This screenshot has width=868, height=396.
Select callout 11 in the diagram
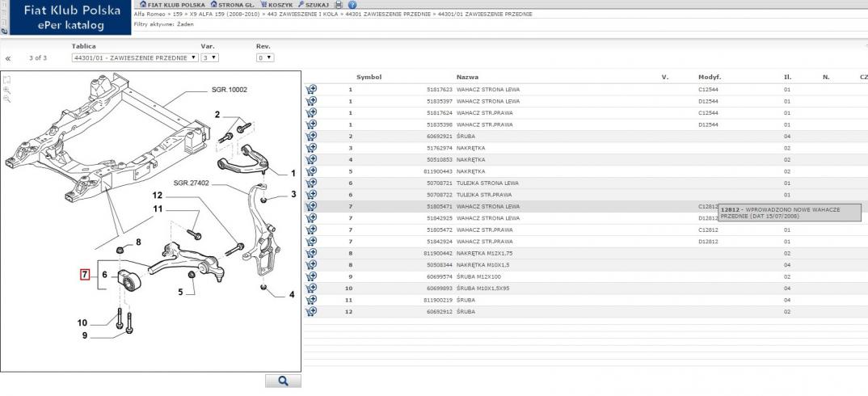tap(158, 209)
